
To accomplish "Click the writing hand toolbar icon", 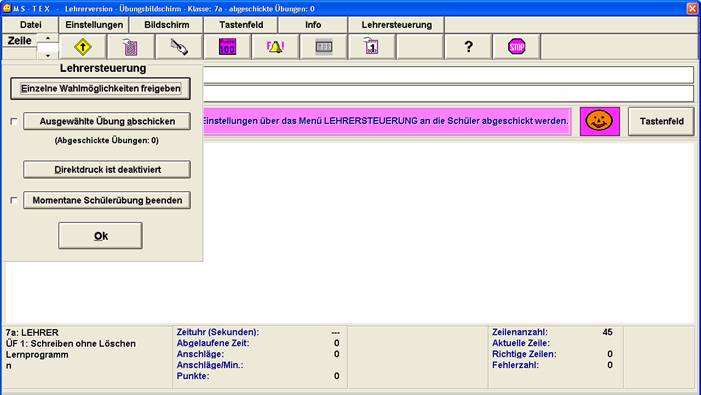I will click(179, 47).
